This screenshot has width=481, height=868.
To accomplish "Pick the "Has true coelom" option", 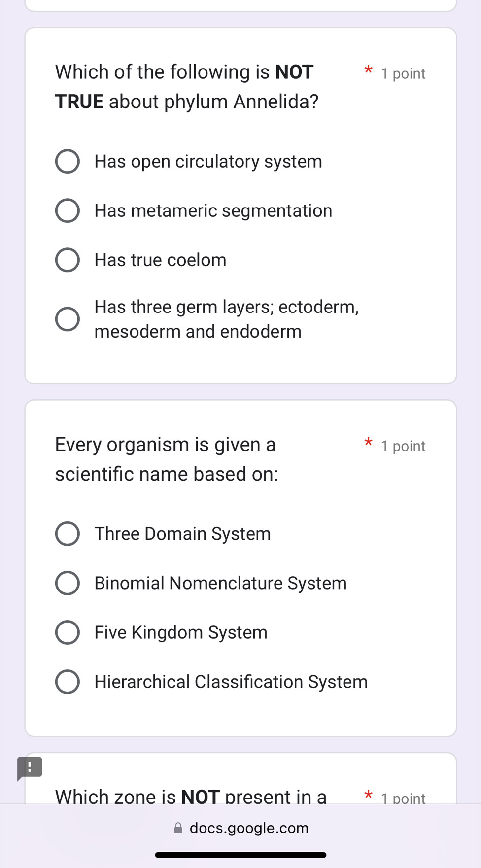I will click(68, 260).
